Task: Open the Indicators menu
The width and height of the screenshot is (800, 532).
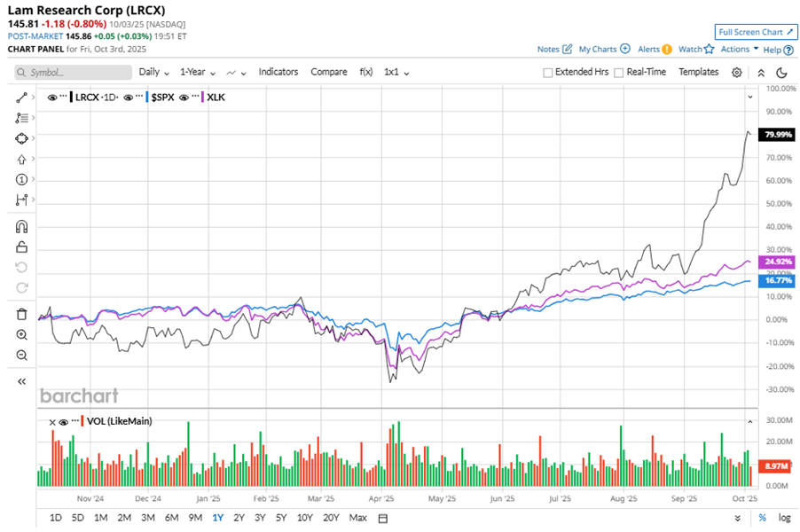Action: [278, 72]
